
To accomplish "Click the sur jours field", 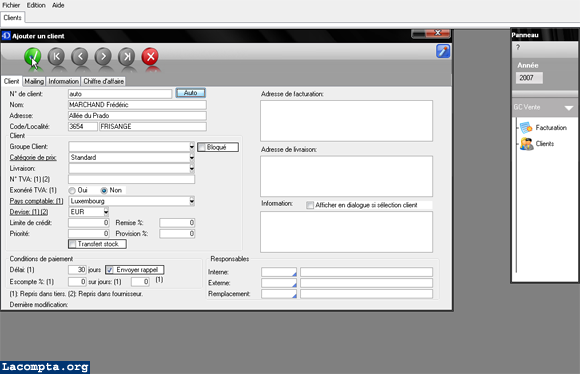I will (141, 282).
